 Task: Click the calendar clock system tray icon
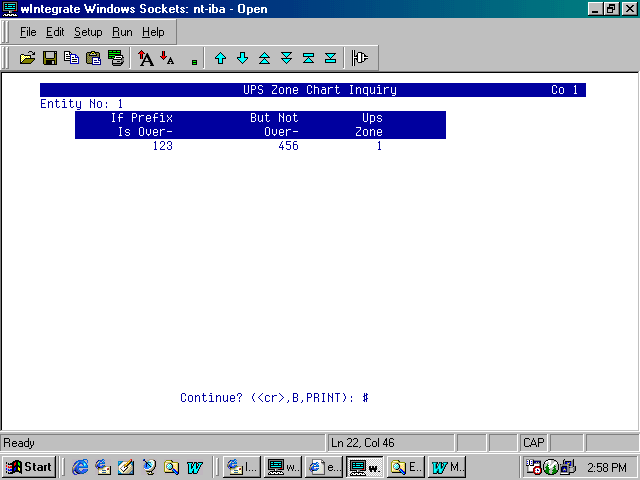(x=533, y=467)
